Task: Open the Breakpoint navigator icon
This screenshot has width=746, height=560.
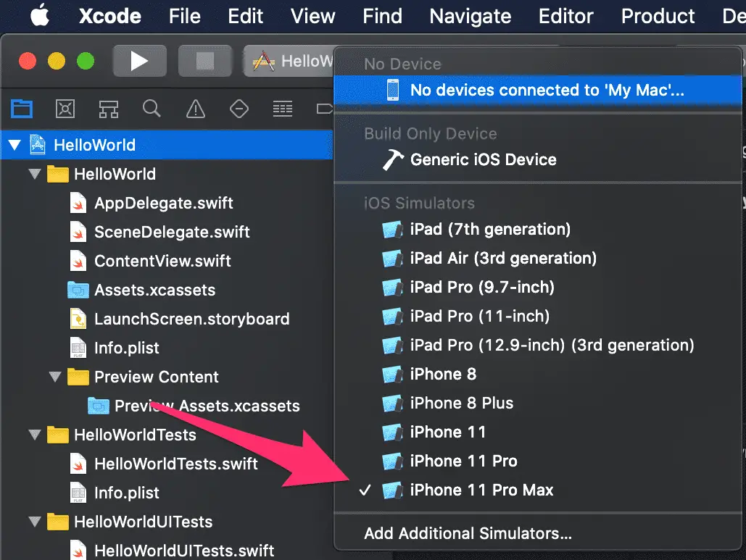Action: pyautogui.click(x=325, y=109)
